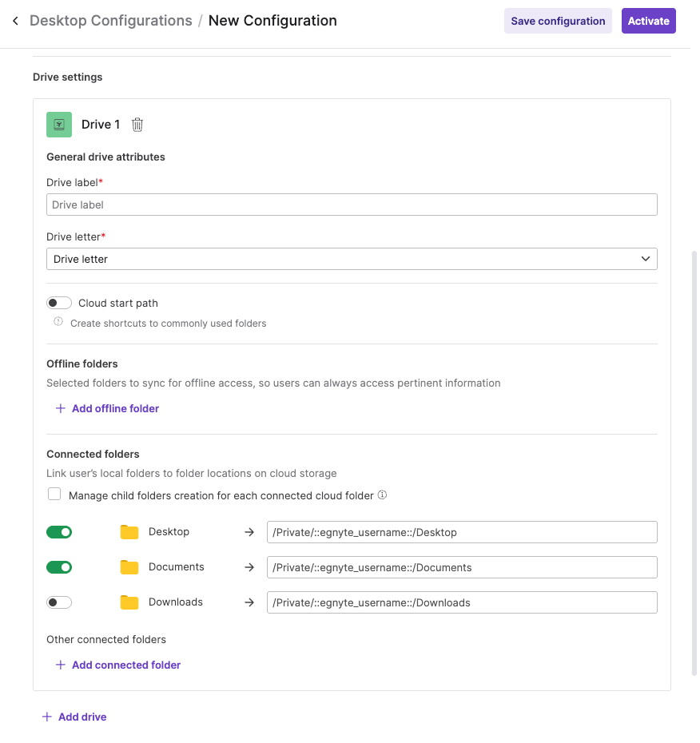Open the Drive letter dropdown
The height and width of the screenshot is (743, 700).
pyautogui.click(x=352, y=259)
